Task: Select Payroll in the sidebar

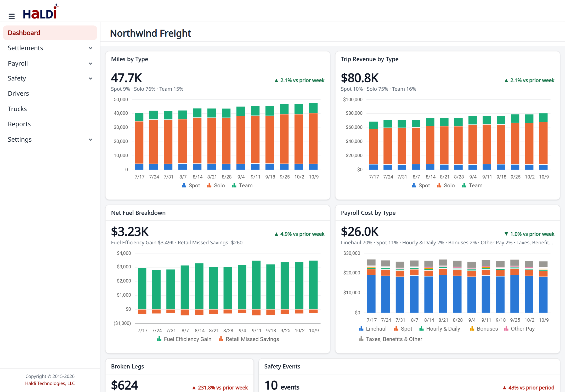Action: pos(18,64)
